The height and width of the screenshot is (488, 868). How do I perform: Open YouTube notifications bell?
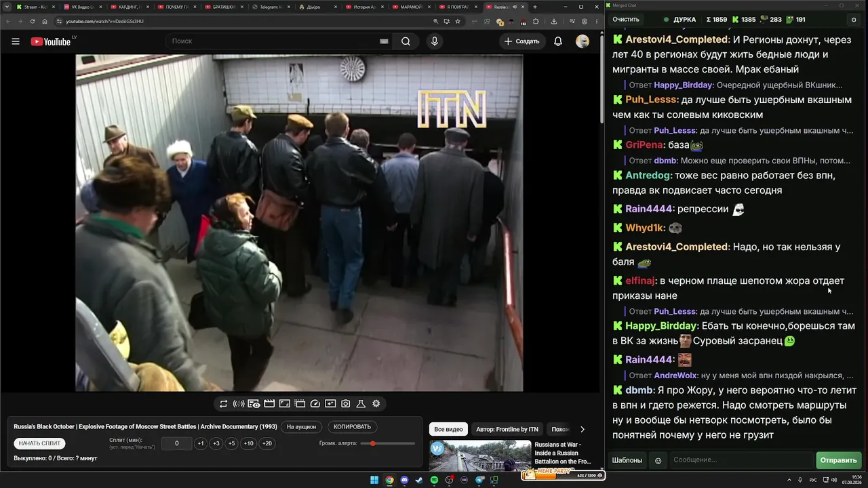558,41
